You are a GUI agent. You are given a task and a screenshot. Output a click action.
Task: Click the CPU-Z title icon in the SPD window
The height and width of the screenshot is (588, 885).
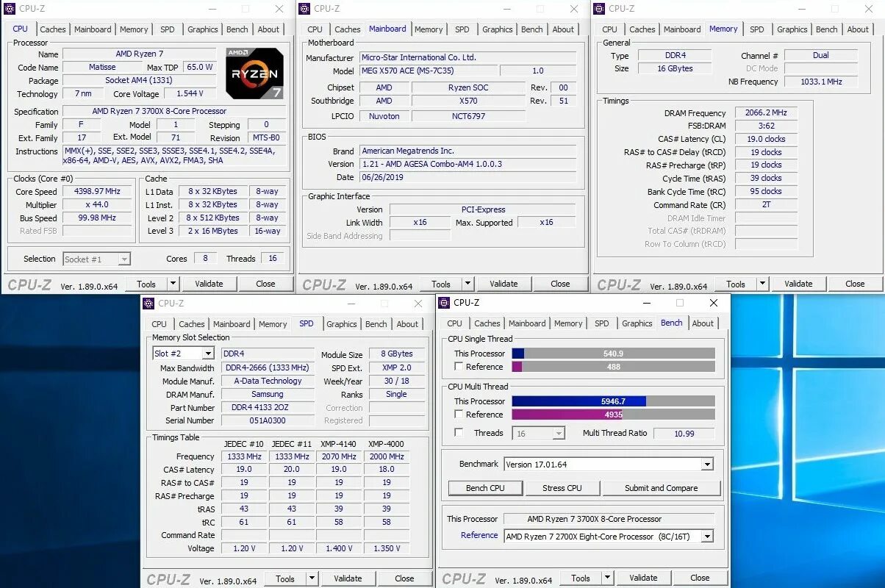point(148,303)
